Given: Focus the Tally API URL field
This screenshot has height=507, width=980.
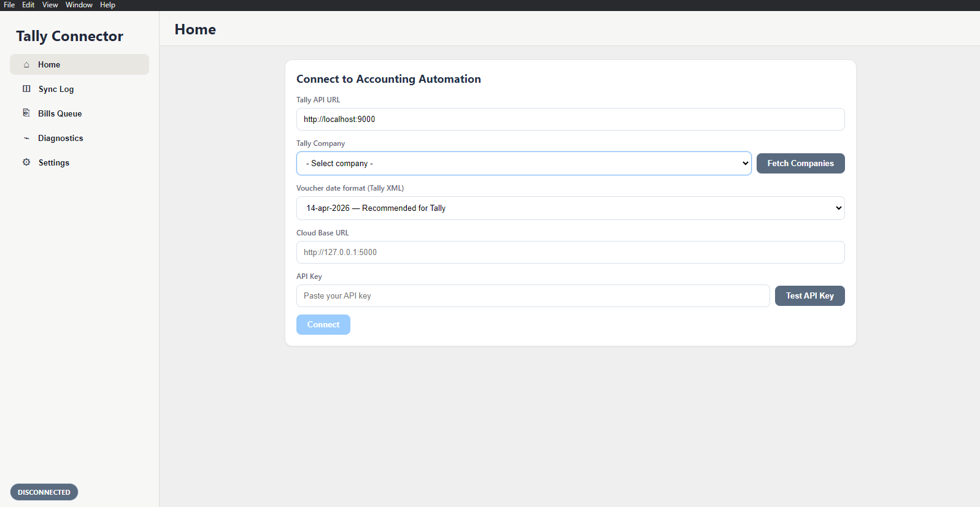Looking at the screenshot, I should tap(570, 120).
